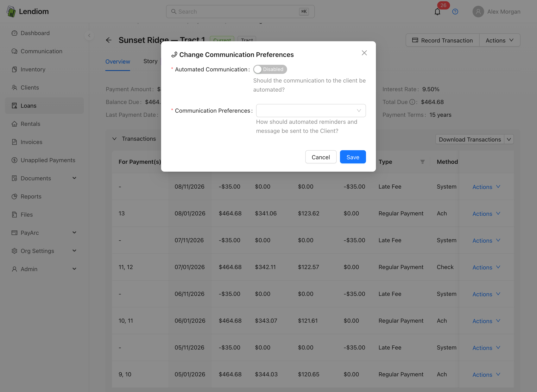Viewport: 537px width, 392px height.
Task: Click the Loans sidebar icon
Action: click(14, 106)
